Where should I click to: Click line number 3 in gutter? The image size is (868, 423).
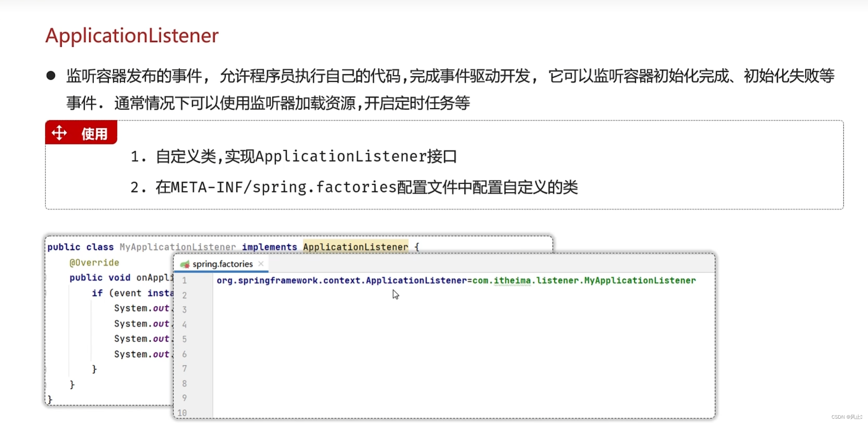184,310
